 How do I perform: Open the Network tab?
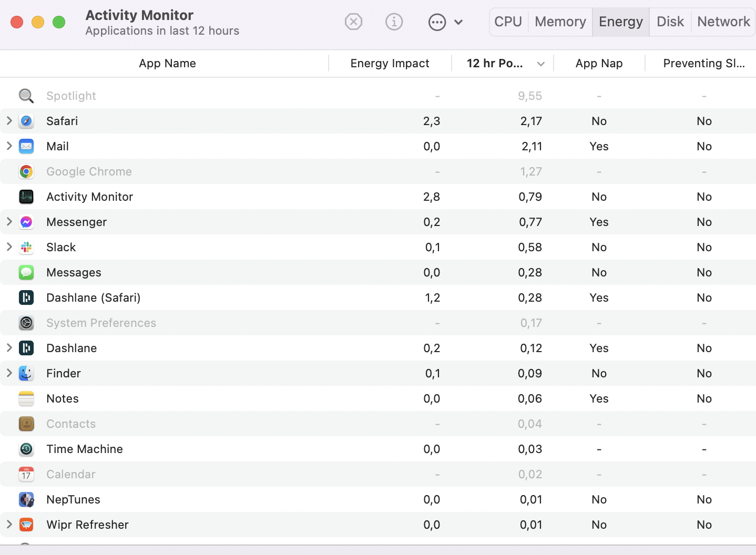click(723, 22)
